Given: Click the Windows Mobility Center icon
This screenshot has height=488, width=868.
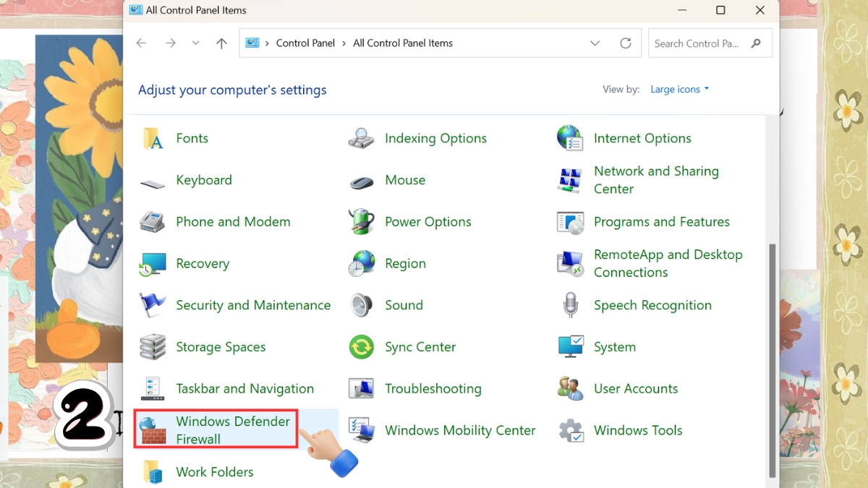Looking at the screenshot, I should coord(362,431).
